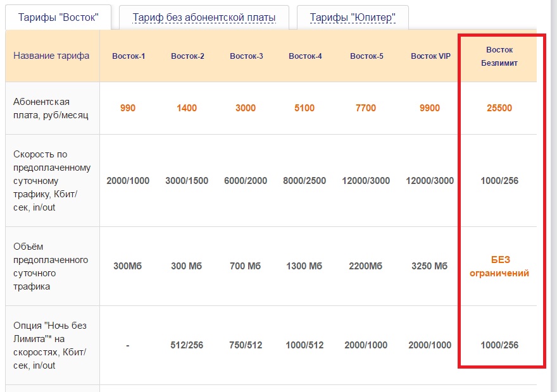Select the Восток-4 tariff header
557x392 pixels.
click(x=305, y=56)
